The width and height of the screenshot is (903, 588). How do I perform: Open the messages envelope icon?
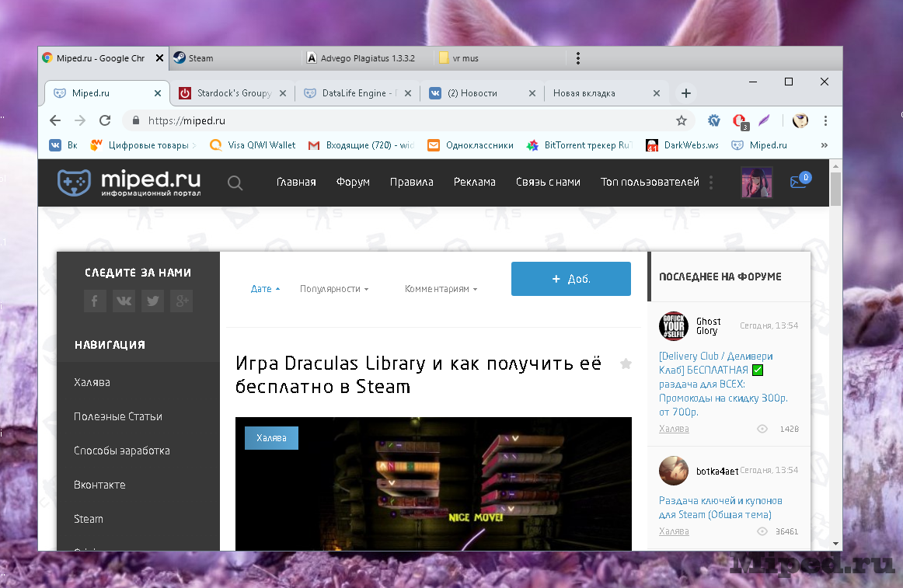click(798, 183)
